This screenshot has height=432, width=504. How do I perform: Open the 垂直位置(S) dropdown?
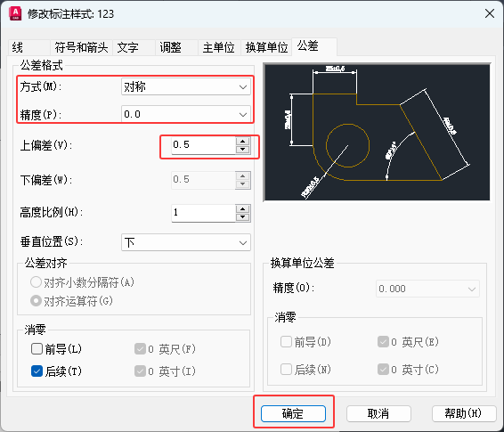click(186, 242)
